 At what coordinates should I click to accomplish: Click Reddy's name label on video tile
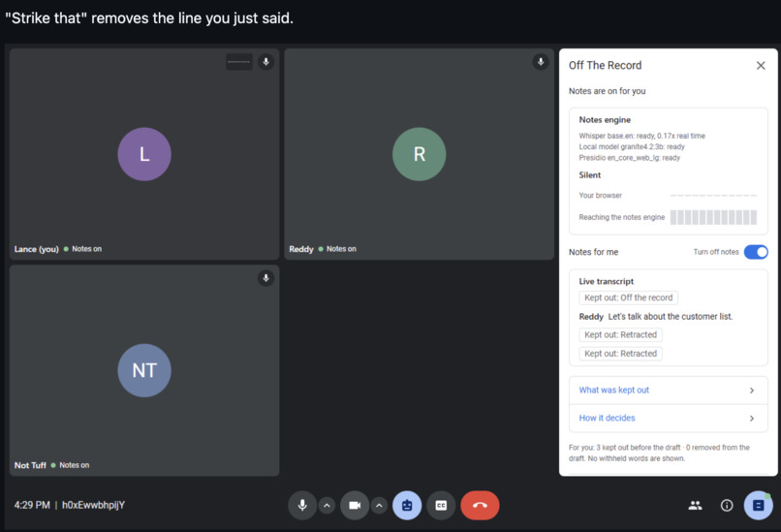tap(301, 249)
